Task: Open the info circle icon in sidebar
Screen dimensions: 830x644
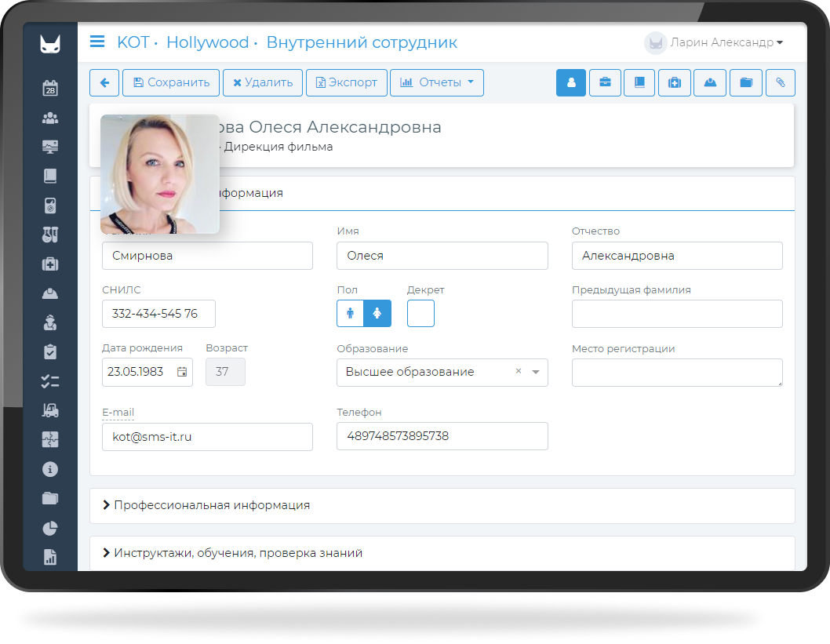Action: tap(50, 469)
